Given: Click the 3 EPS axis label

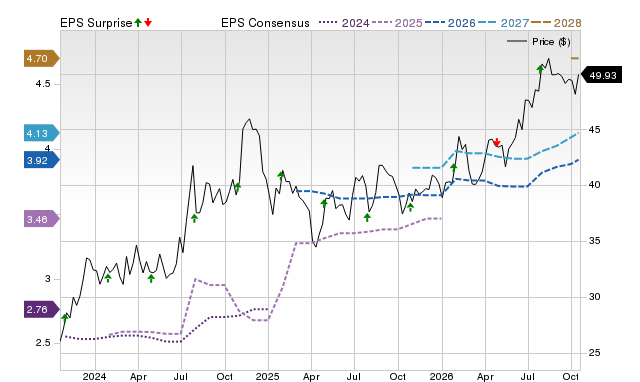Looking at the screenshot, I should 47,279.
